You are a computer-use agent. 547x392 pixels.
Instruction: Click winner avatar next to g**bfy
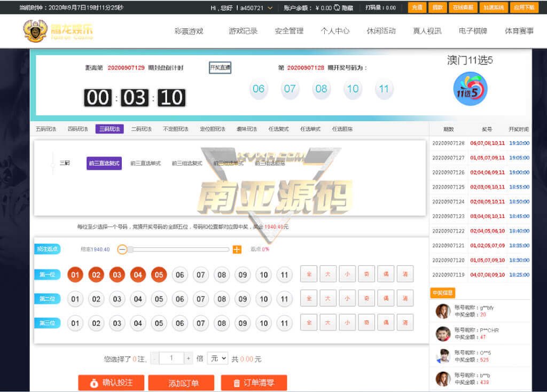(443, 311)
